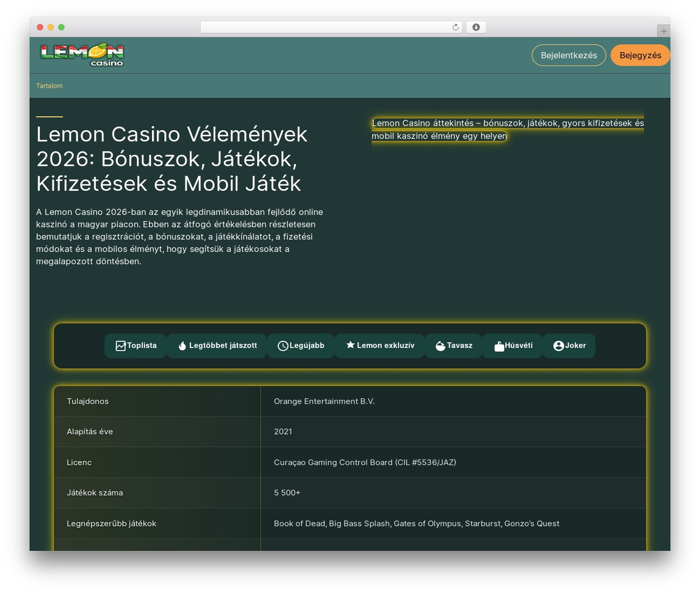
Task: Click the Joker person icon
Action: tap(558, 346)
